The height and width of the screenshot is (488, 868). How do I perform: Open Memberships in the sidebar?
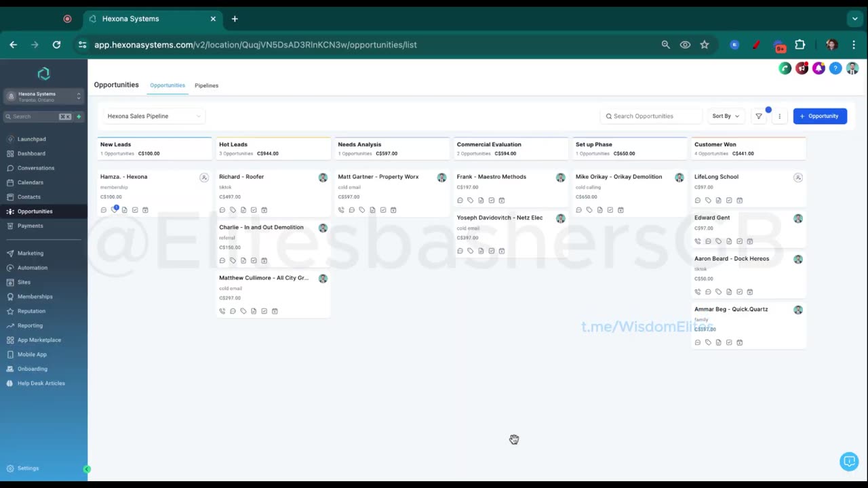coord(35,297)
